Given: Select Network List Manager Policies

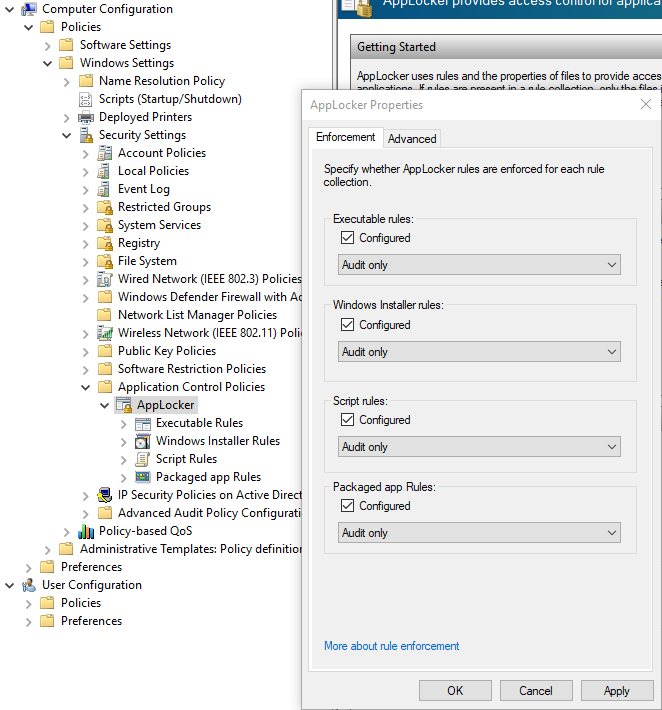Looking at the screenshot, I should pos(197,315).
